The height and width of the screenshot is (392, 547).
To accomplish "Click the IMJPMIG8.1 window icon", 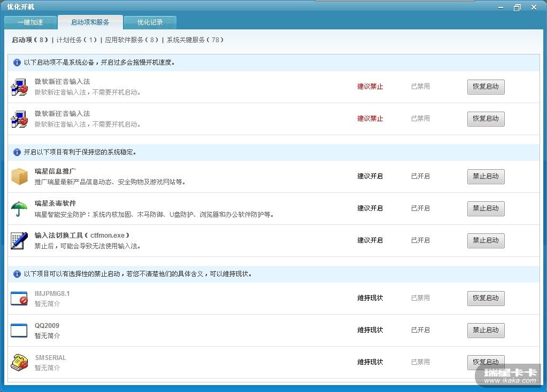I will tap(19, 299).
